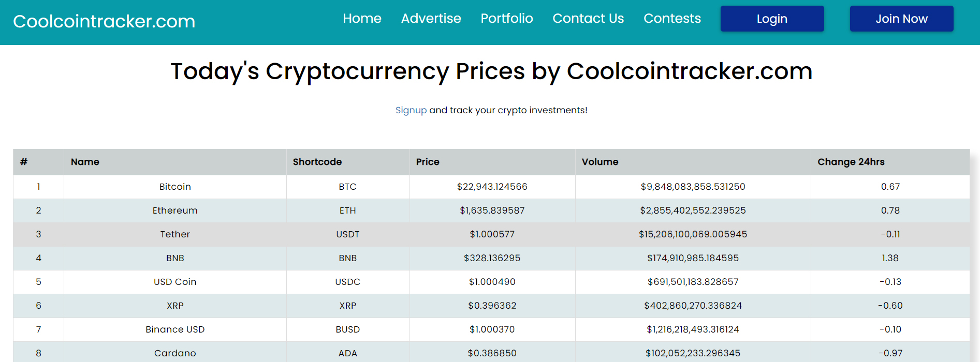Go to the Advertise page

pyautogui.click(x=431, y=19)
